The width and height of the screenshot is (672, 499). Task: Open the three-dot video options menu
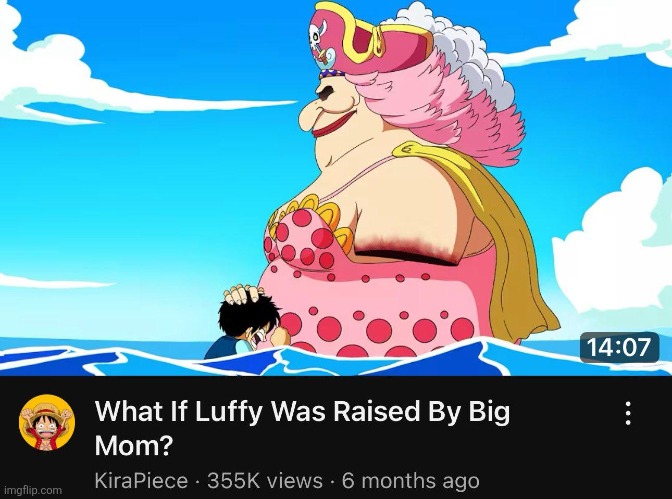[x=628, y=413]
